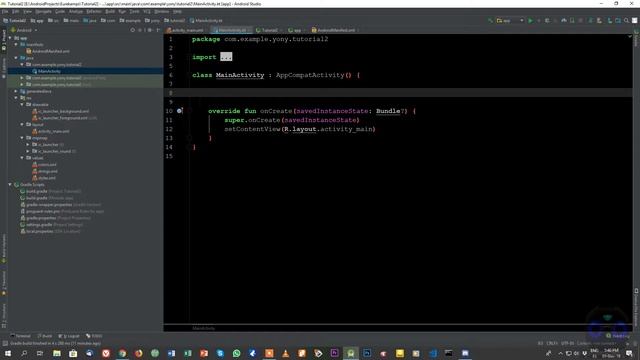Open the Project tool window side tab
640x360 pixels.
click(x=4, y=40)
